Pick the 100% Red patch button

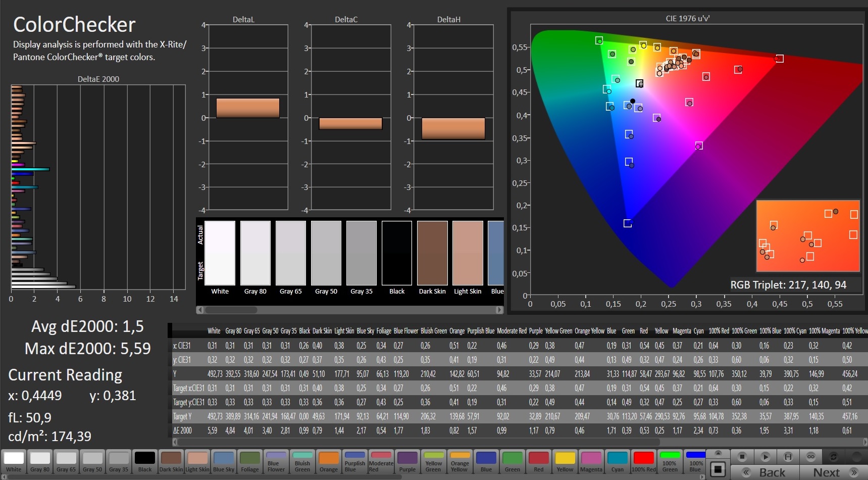[644, 462]
